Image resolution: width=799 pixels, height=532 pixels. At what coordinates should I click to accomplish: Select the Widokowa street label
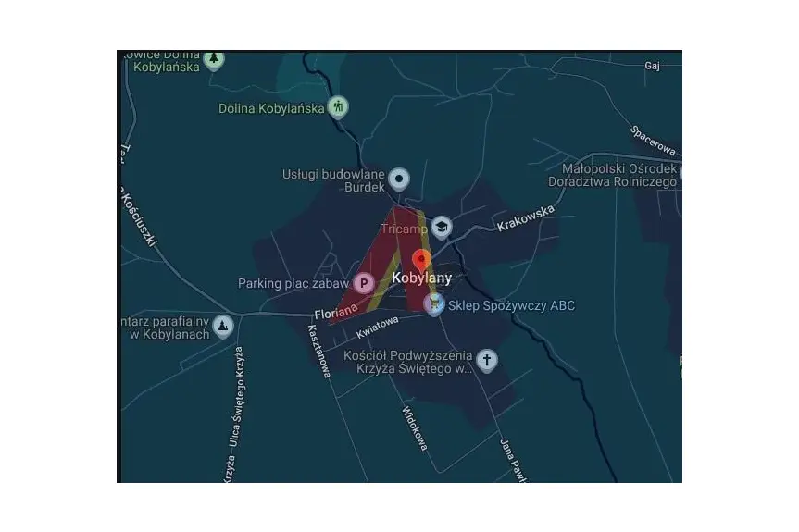click(415, 429)
